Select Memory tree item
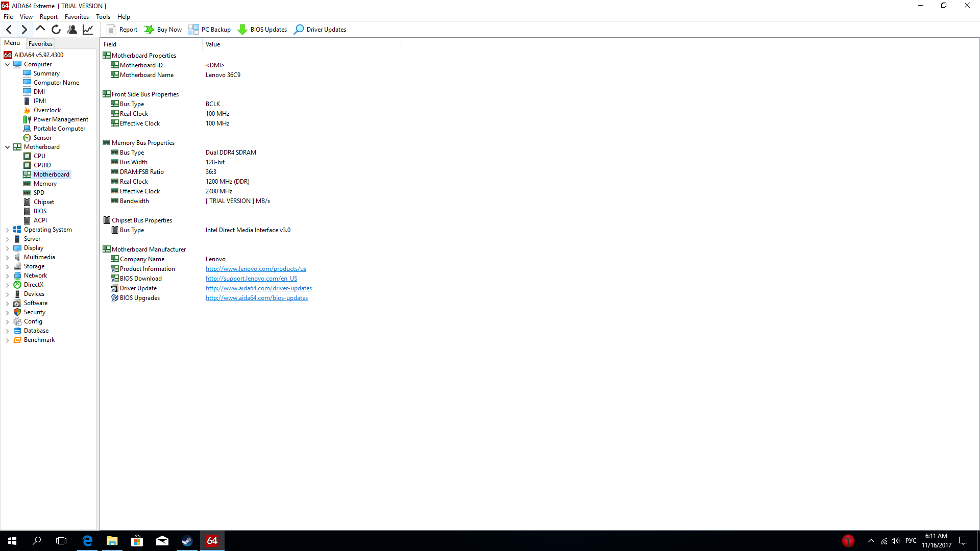The width and height of the screenshot is (980, 551). point(45,184)
